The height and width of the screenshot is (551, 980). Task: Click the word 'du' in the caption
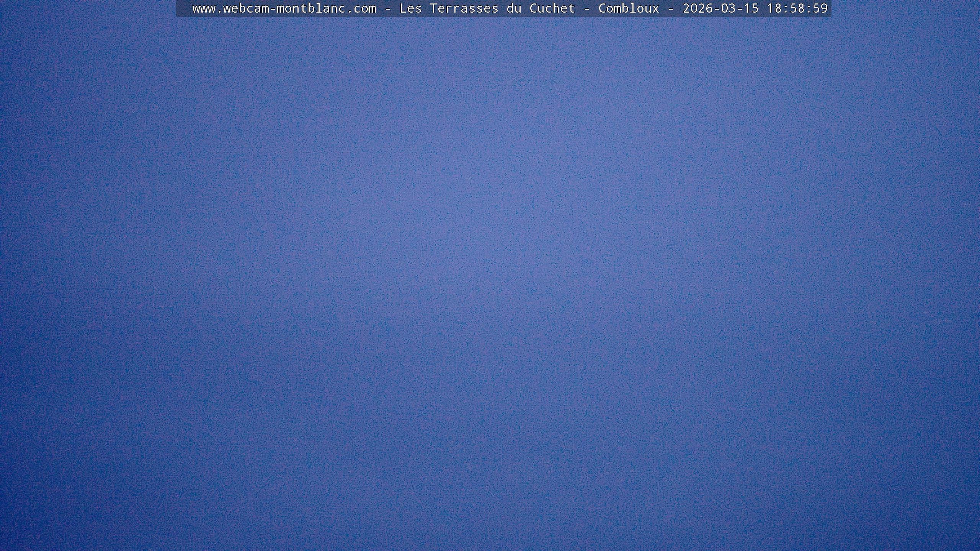[514, 8]
